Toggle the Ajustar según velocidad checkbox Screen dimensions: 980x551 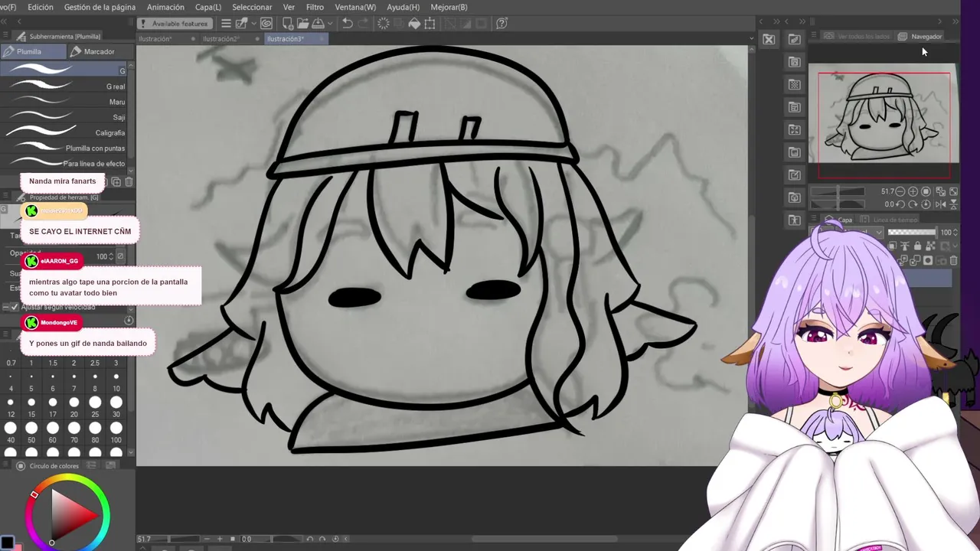point(14,307)
